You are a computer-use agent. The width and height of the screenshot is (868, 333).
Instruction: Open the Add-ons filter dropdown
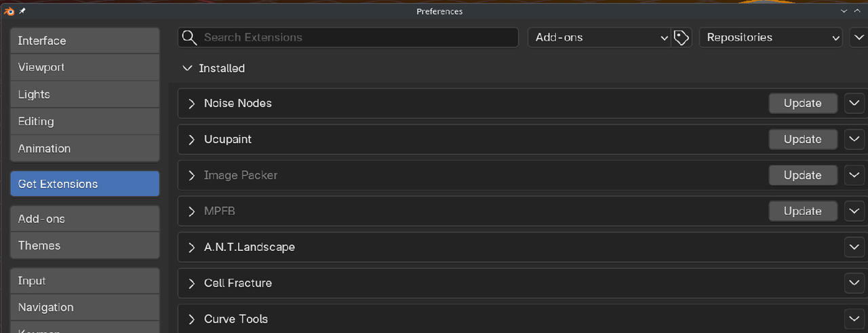[599, 37]
